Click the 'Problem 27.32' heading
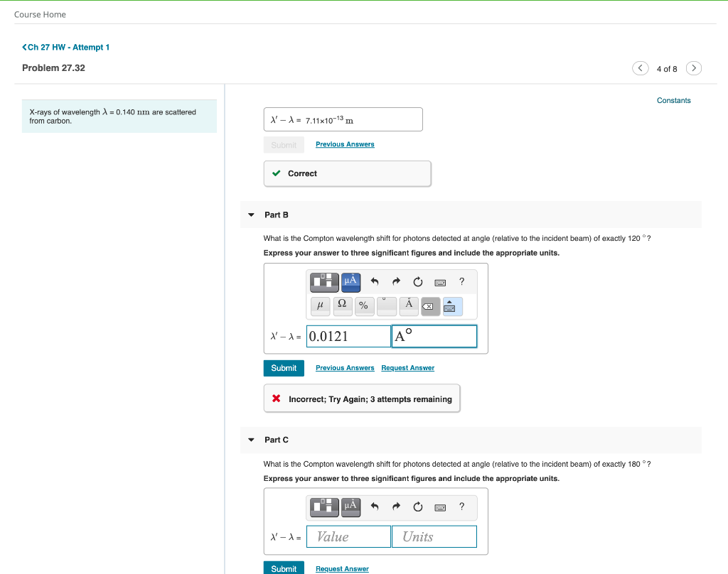The width and height of the screenshot is (728, 574). coord(53,67)
